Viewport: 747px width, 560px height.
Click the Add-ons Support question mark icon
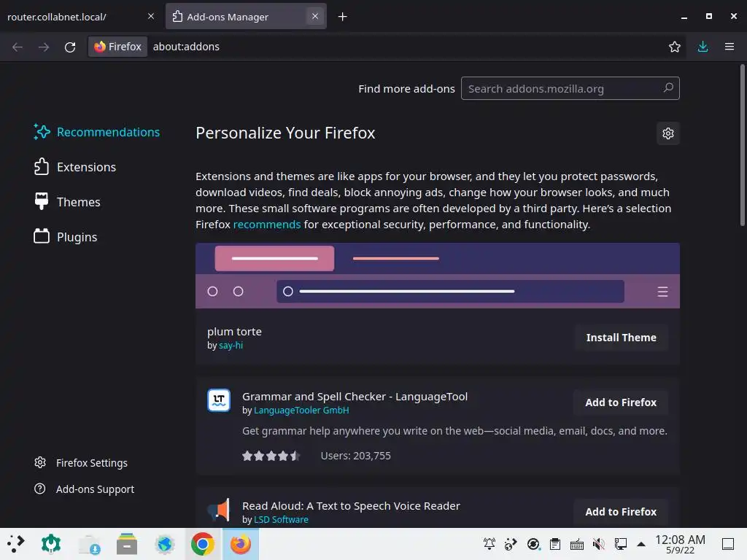[x=40, y=489]
